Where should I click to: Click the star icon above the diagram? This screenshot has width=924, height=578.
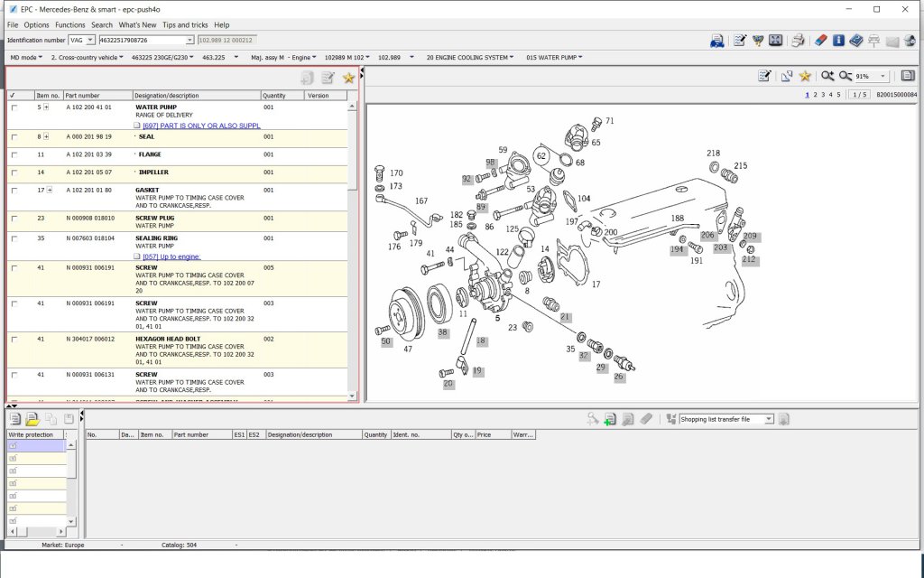point(804,77)
